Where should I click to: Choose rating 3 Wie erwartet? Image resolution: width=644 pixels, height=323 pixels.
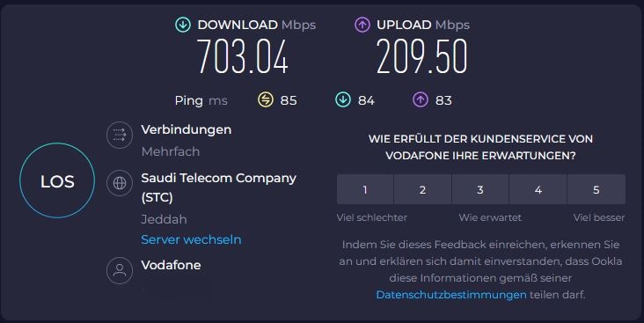[x=480, y=189]
